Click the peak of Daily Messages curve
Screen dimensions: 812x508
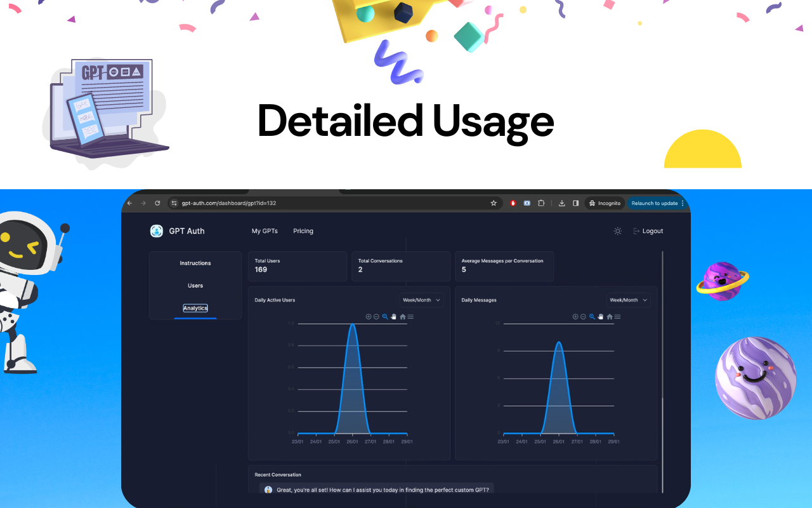[558, 342]
